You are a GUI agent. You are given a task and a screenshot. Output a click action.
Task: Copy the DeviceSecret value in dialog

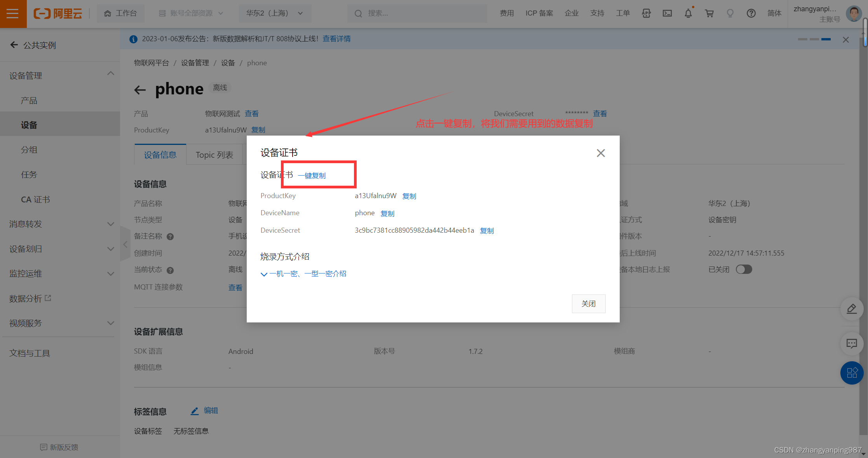486,231
